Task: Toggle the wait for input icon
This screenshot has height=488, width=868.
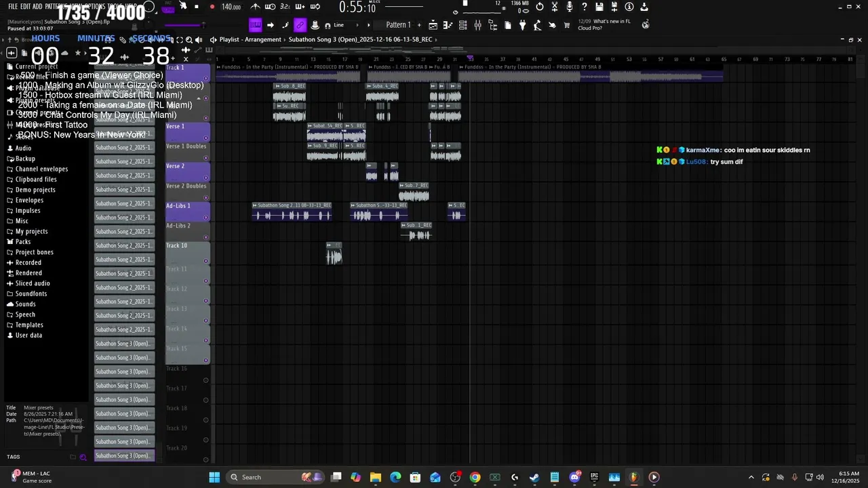Action: tap(270, 7)
